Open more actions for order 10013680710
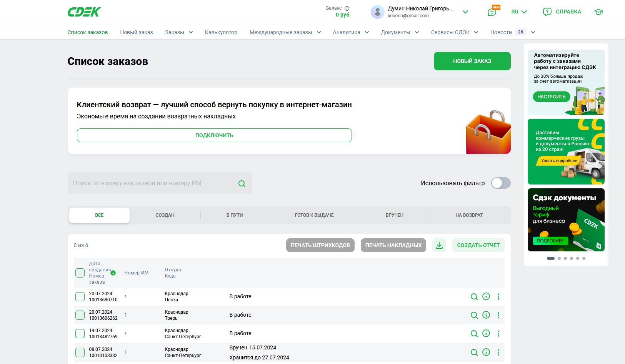The height and width of the screenshot is (364, 625). click(498, 297)
